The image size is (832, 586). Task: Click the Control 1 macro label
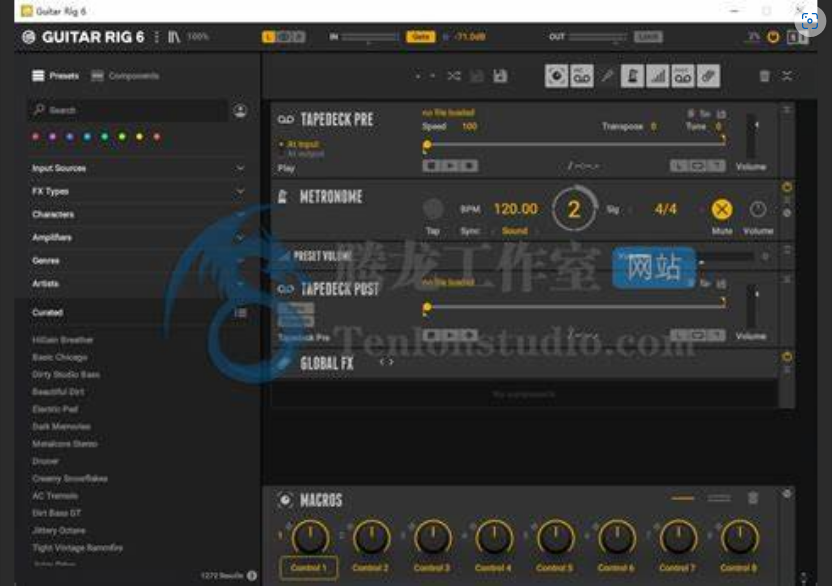pos(309,568)
